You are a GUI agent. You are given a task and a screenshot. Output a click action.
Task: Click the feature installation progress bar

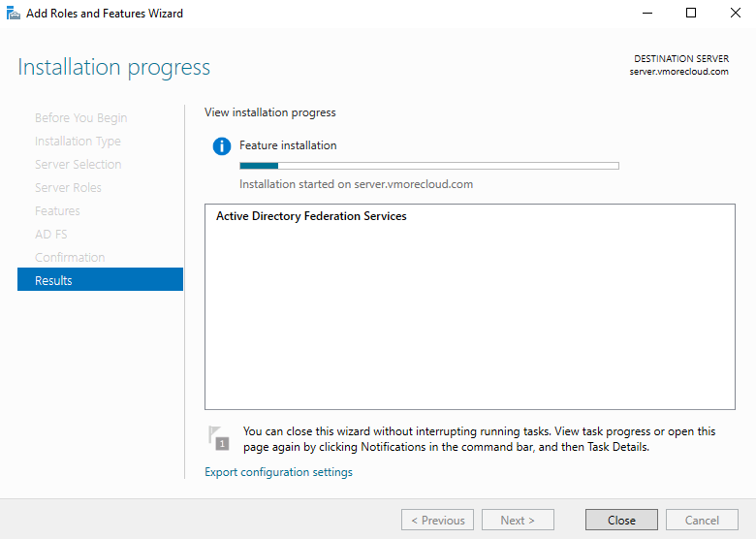tap(429, 166)
